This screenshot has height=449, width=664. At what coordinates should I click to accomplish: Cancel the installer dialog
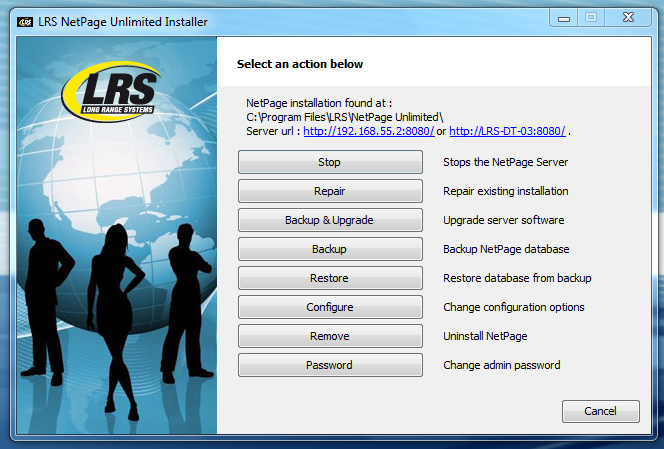tap(600, 411)
